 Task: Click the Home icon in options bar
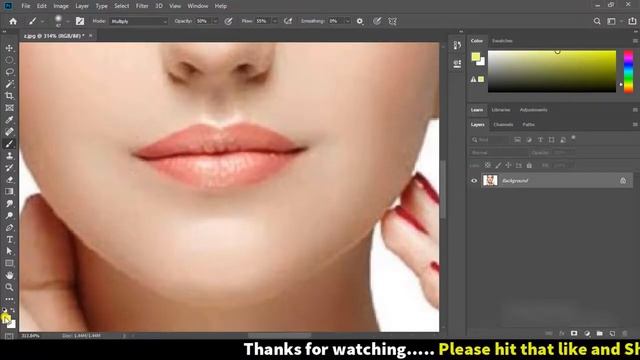click(x=13, y=21)
